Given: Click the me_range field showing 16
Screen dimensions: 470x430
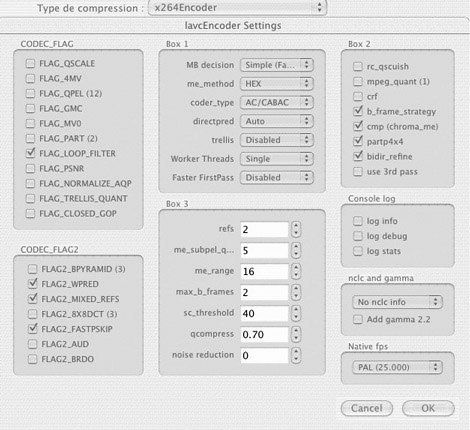Looking at the screenshot, I should coord(264,271).
